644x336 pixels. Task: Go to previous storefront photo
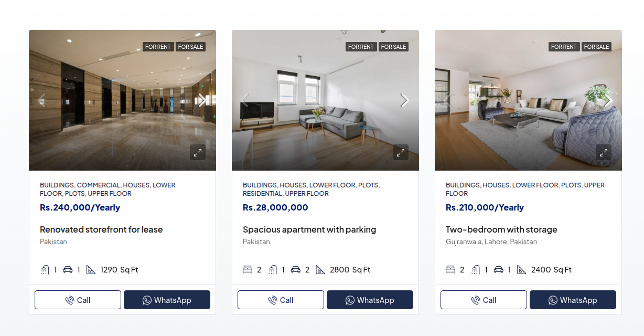click(42, 100)
